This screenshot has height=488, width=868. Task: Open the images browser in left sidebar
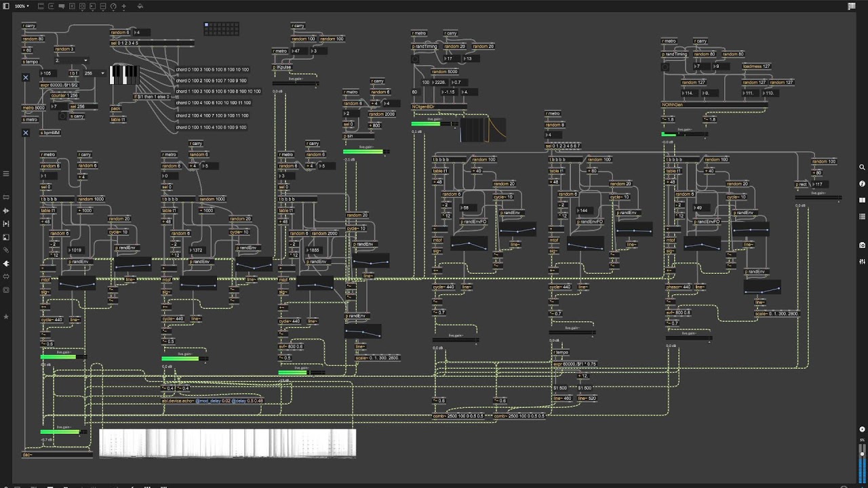click(x=6, y=237)
